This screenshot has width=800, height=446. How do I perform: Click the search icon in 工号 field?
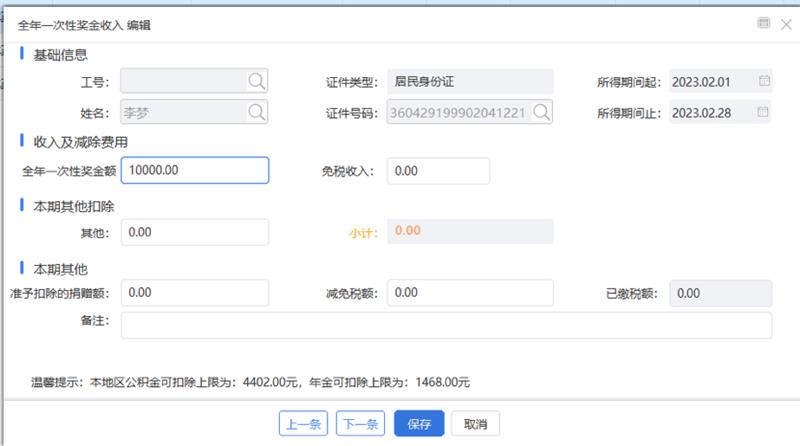[x=256, y=82]
